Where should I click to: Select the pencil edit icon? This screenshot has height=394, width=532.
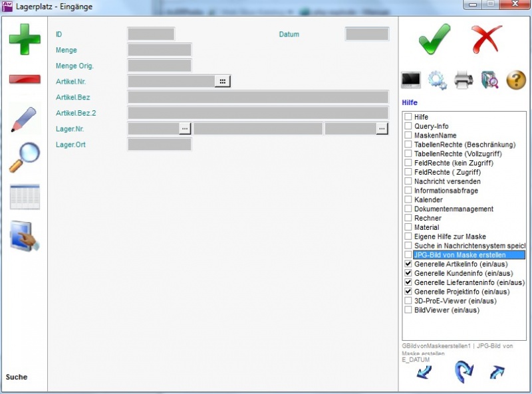click(25, 119)
